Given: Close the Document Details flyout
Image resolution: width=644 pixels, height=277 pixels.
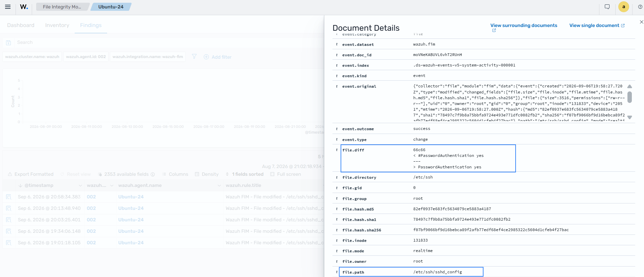Looking at the screenshot, I should point(641,22).
